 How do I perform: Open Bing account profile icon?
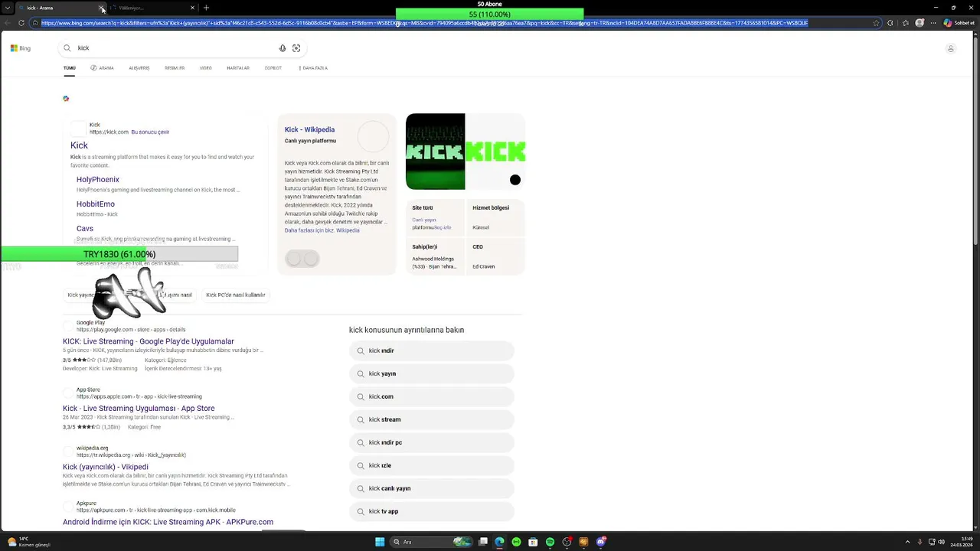click(x=951, y=48)
